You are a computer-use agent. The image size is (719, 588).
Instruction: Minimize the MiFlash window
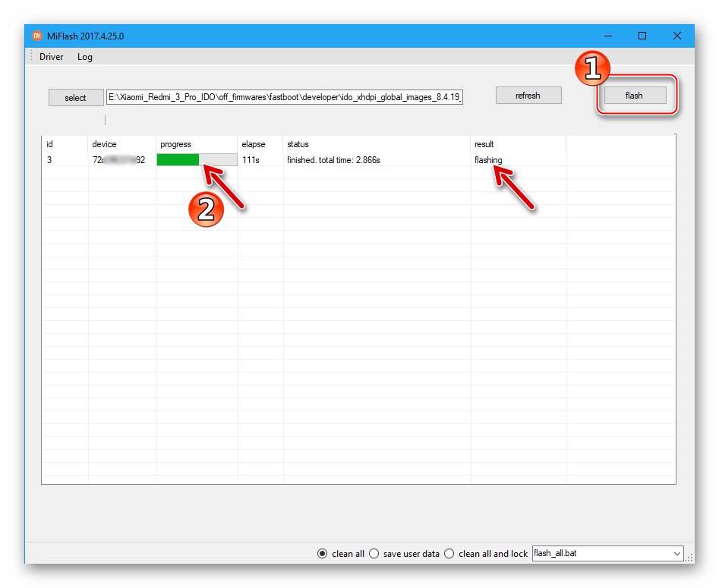(x=608, y=36)
